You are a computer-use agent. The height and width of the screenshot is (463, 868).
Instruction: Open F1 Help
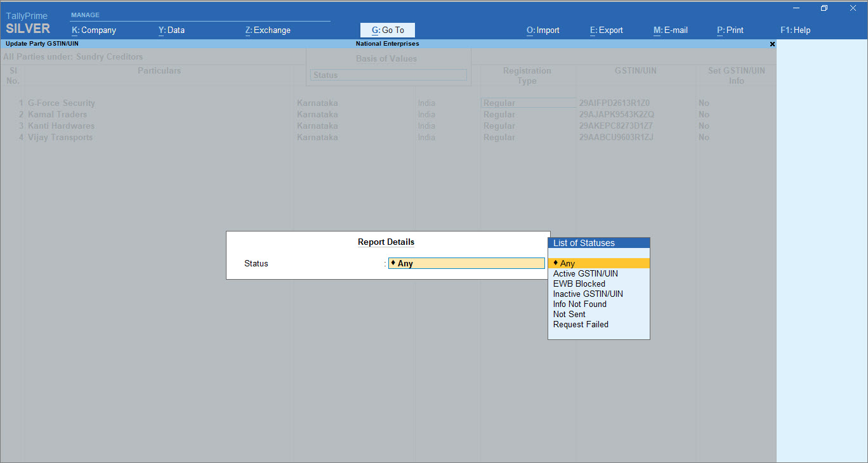pos(796,30)
